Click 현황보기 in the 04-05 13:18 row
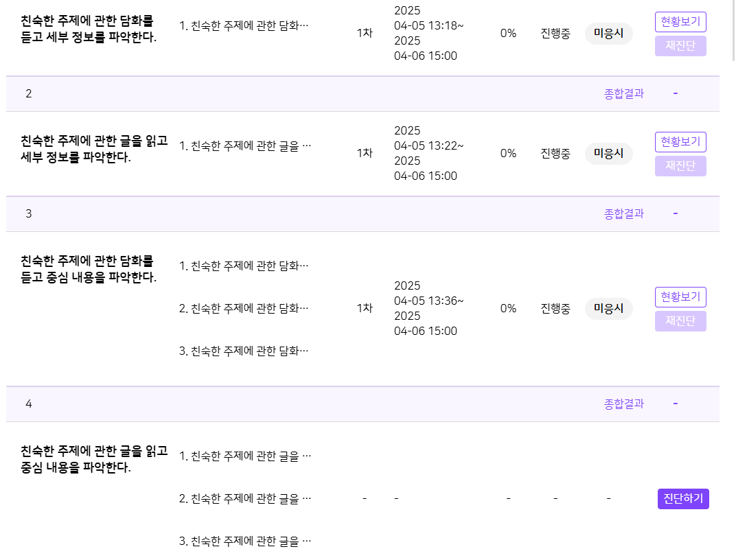736x560 pixels. point(680,22)
